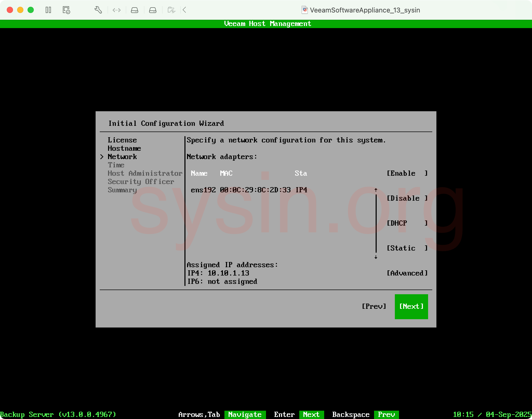Click the adapter list scroll down arrow
The image size is (532, 419).
[376, 257]
